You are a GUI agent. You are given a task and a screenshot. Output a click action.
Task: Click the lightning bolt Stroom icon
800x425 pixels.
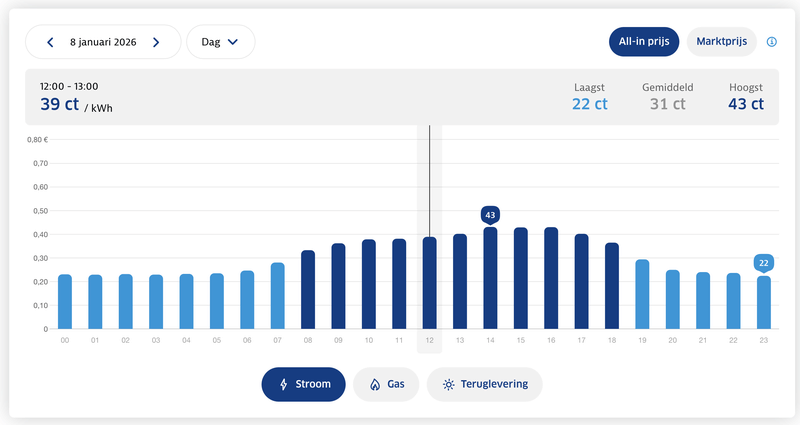(284, 384)
